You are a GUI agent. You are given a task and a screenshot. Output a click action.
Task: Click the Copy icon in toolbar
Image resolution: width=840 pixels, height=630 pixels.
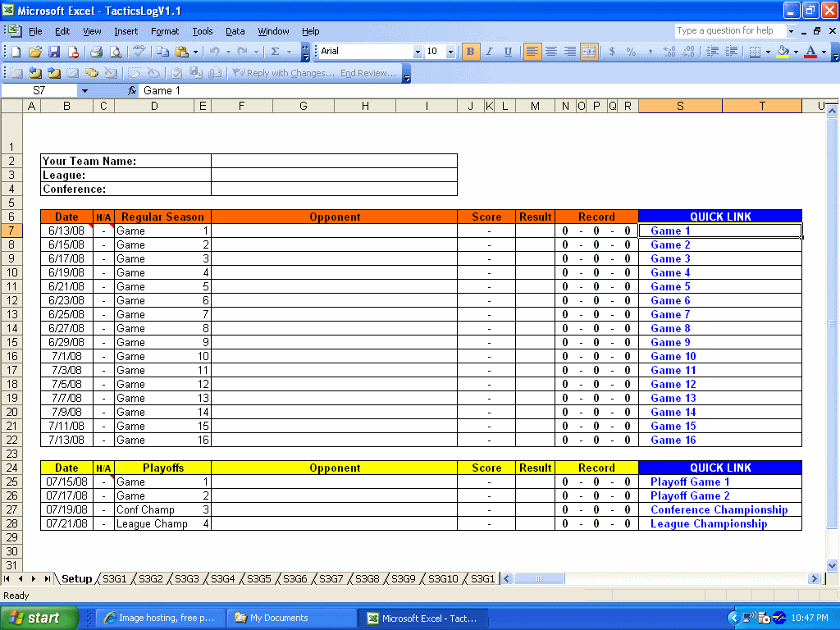coord(162,52)
